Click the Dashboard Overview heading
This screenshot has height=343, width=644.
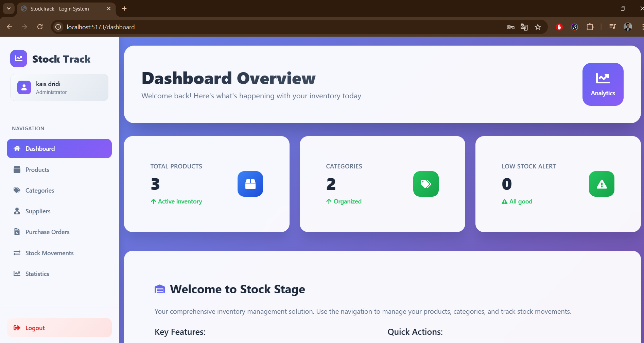228,78
